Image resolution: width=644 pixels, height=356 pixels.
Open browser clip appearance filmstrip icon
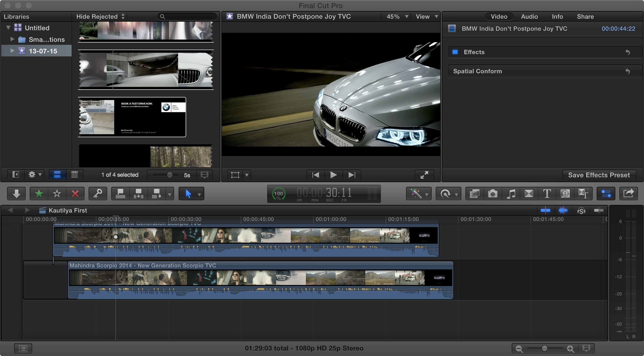tap(205, 175)
